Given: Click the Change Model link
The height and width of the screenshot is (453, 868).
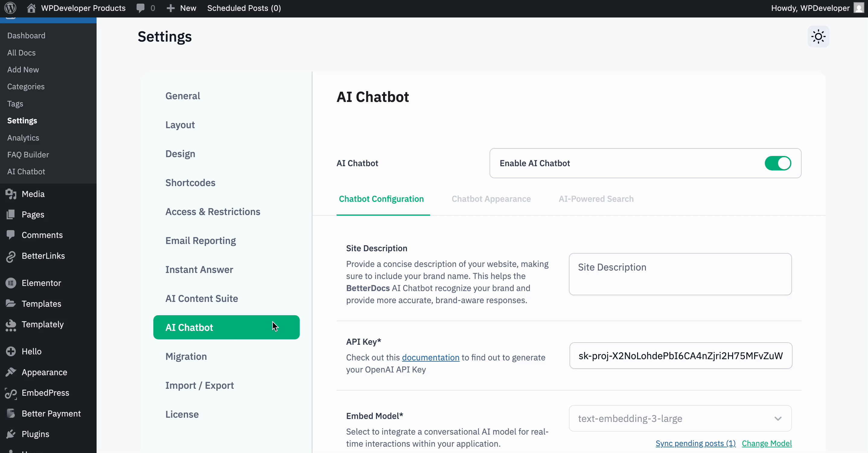Looking at the screenshot, I should pos(767,444).
